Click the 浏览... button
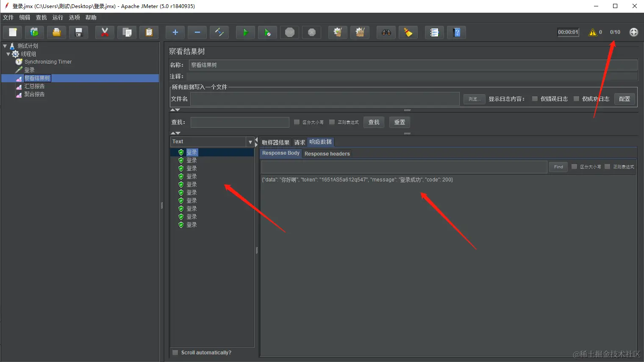 pyautogui.click(x=474, y=99)
